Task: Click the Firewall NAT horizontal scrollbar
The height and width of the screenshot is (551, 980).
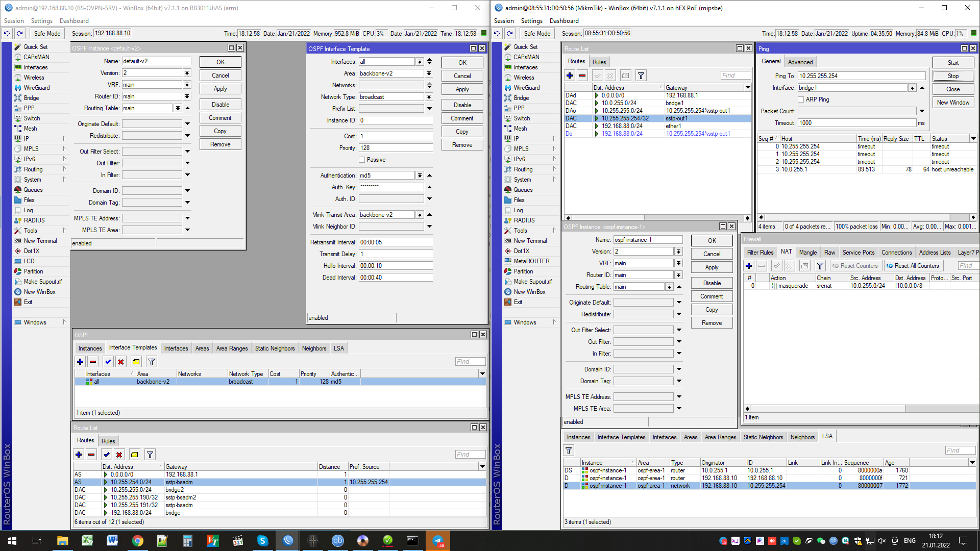Action: pyautogui.click(x=828, y=409)
